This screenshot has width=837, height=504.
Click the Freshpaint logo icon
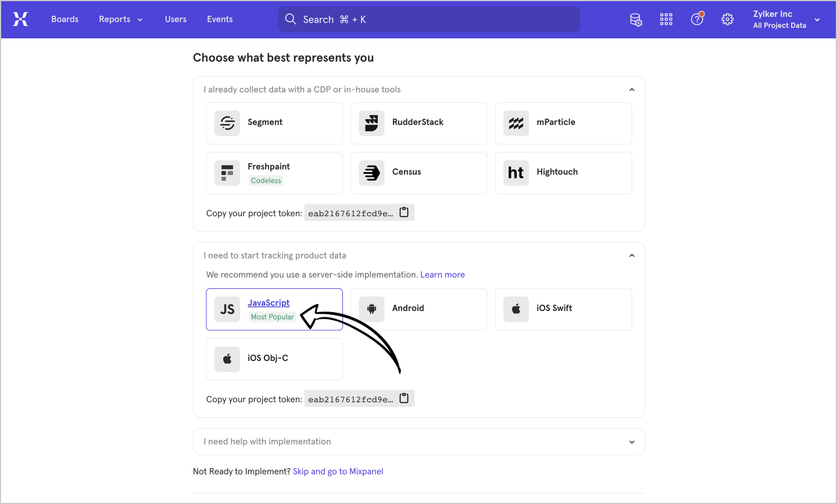pos(227,173)
